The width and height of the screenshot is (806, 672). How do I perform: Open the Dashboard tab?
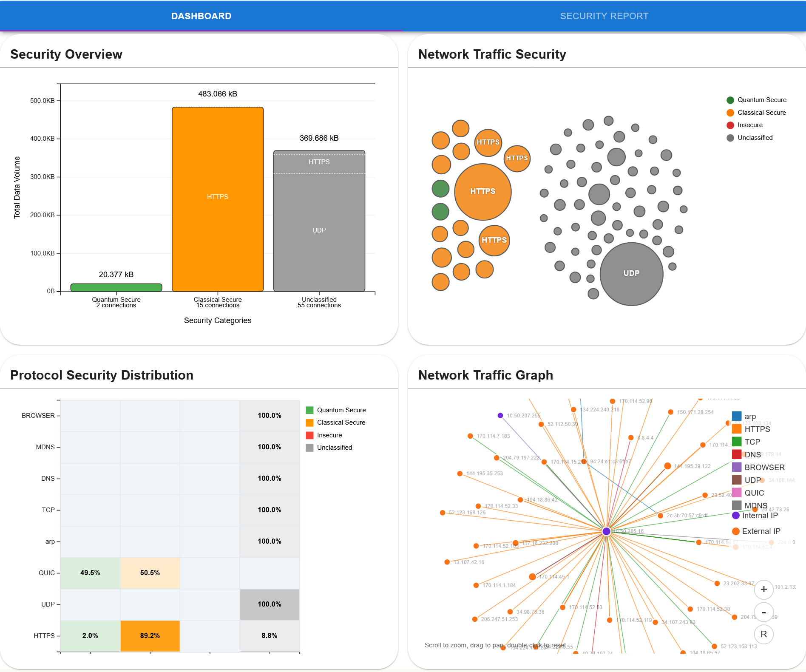(201, 16)
